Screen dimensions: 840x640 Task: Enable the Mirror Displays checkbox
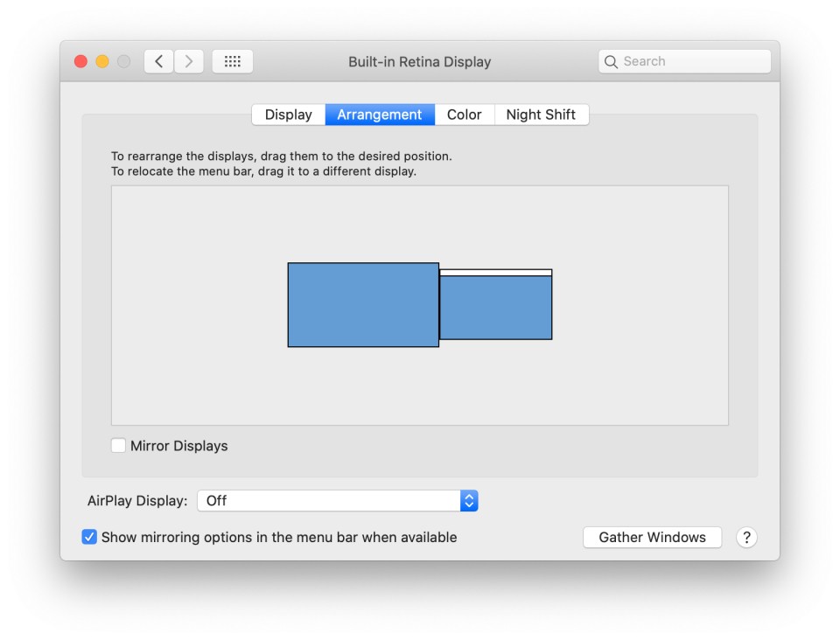tap(119, 446)
